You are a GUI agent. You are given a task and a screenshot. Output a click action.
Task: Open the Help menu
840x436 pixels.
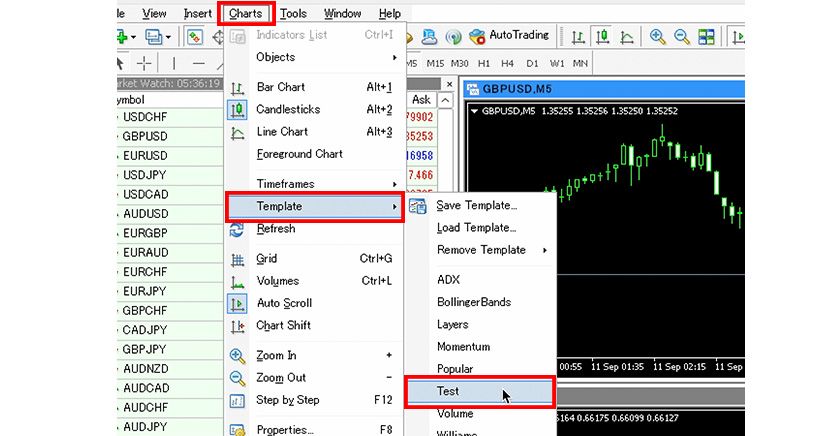389,13
